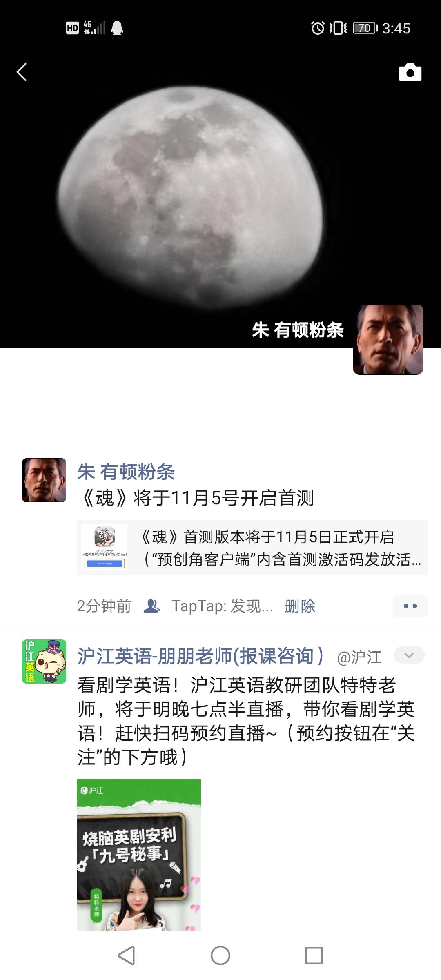Image resolution: width=441 pixels, height=980 pixels.
Task: Open the small avatar beside the 魂 post
Action: 44,480
